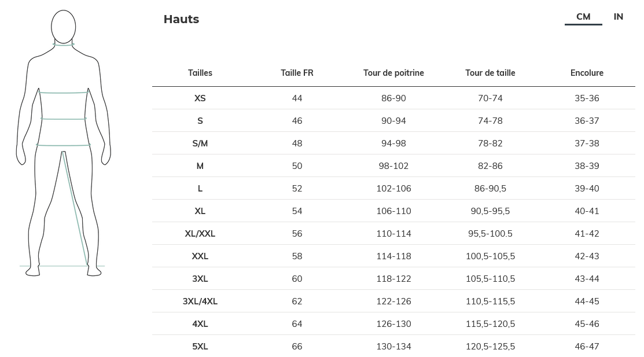Viewport: 644px width, 357px height.
Task: Click the neck measurement line on the figure
Action: 64,45
